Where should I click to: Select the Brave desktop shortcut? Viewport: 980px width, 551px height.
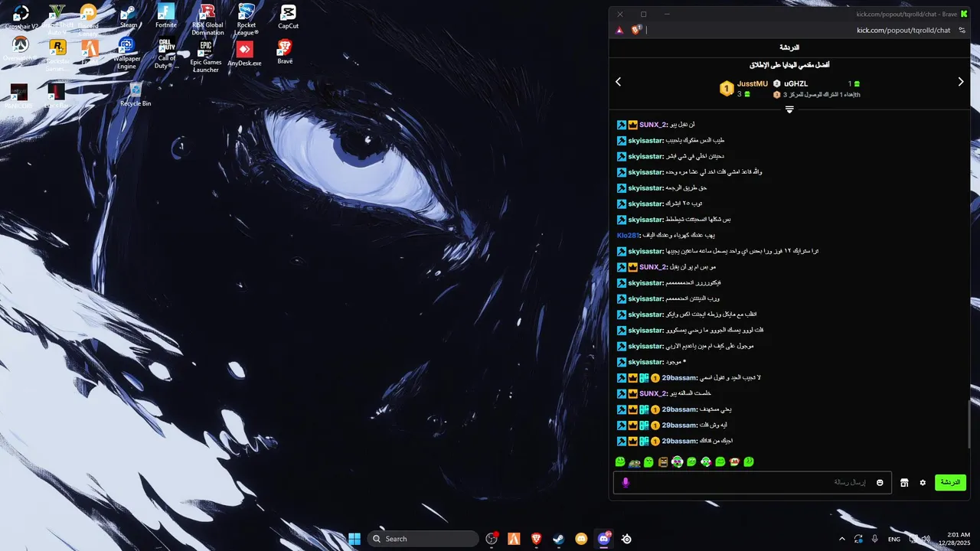point(285,52)
